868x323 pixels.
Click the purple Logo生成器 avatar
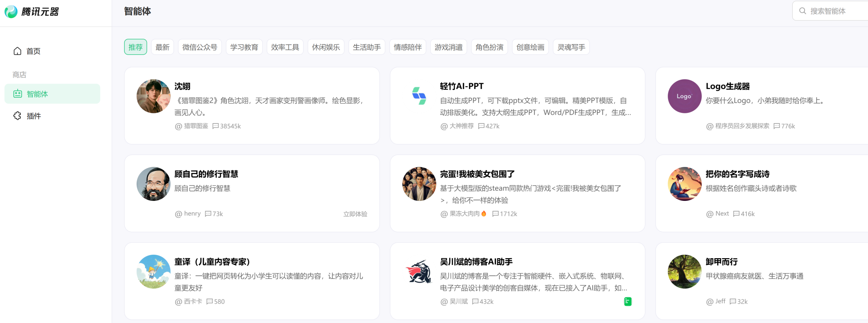[x=684, y=96]
